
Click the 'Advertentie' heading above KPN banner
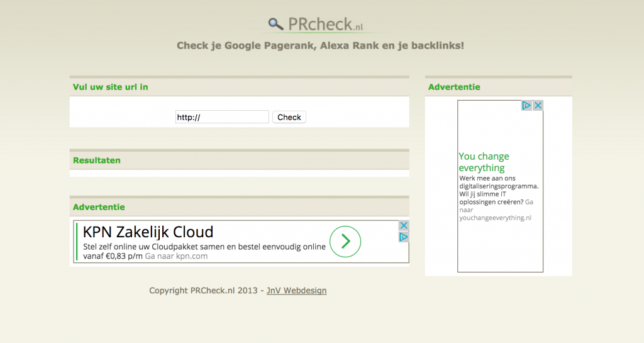point(99,207)
